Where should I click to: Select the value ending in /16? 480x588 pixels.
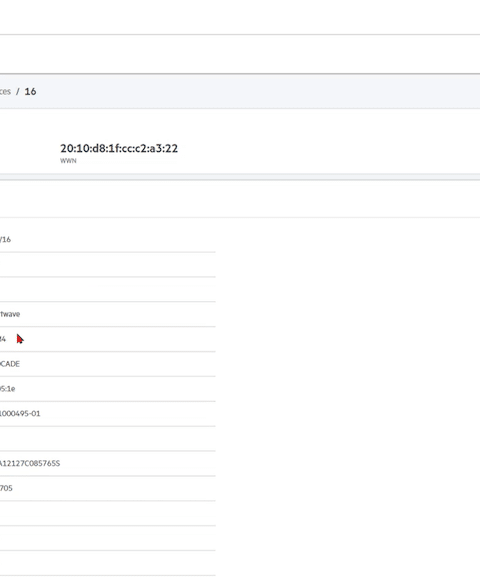point(5,239)
